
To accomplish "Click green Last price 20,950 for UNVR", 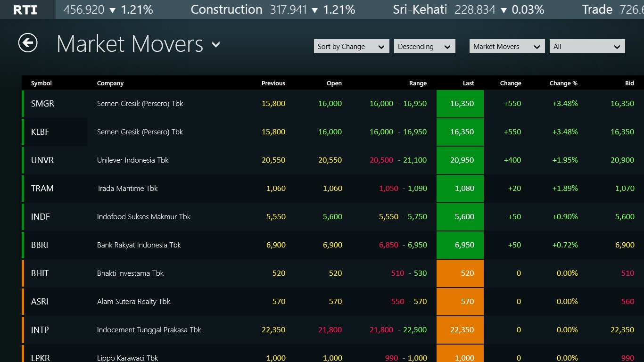I will 461,160.
